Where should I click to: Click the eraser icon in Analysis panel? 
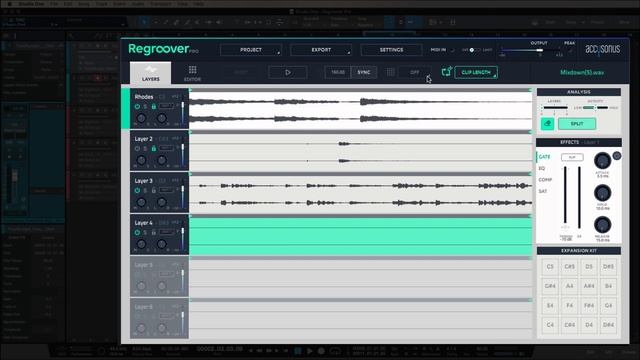click(x=547, y=124)
